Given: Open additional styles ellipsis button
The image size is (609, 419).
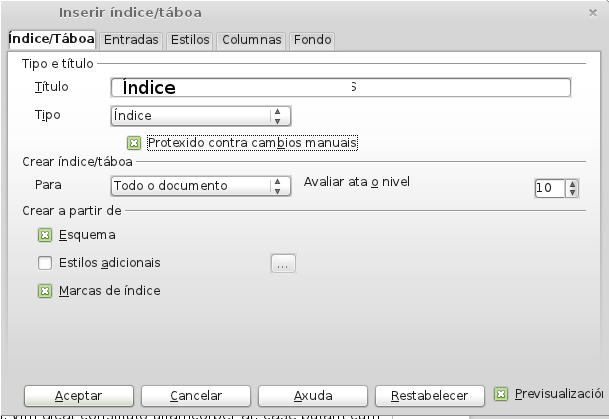Looking at the screenshot, I should [x=283, y=264].
